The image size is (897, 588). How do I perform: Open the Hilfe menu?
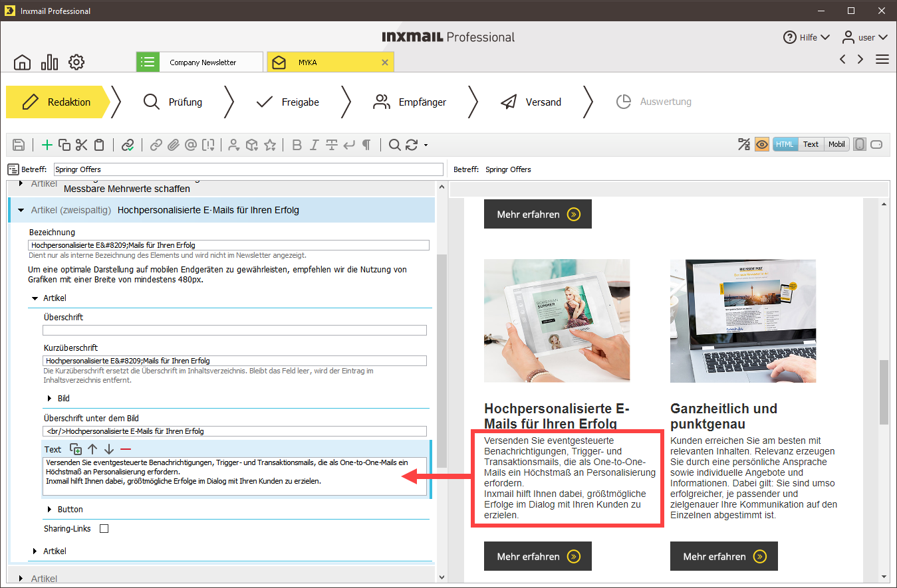point(806,37)
